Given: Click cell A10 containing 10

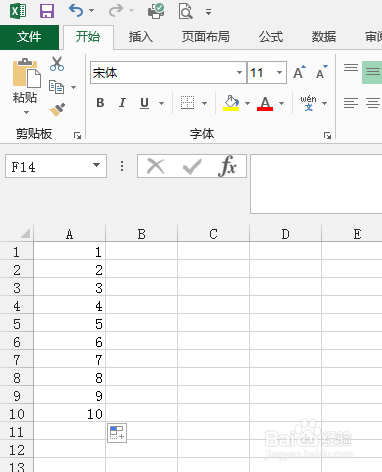Looking at the screenshot, I should click(x=69, y=414).
